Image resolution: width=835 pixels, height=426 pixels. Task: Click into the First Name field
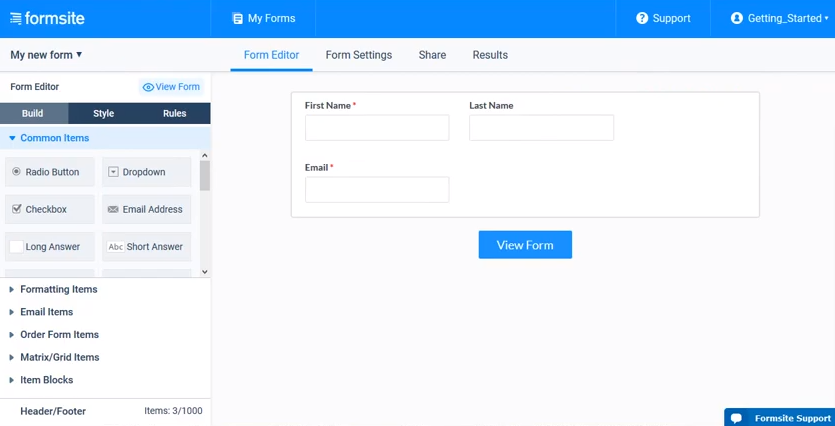pos(376,128)
